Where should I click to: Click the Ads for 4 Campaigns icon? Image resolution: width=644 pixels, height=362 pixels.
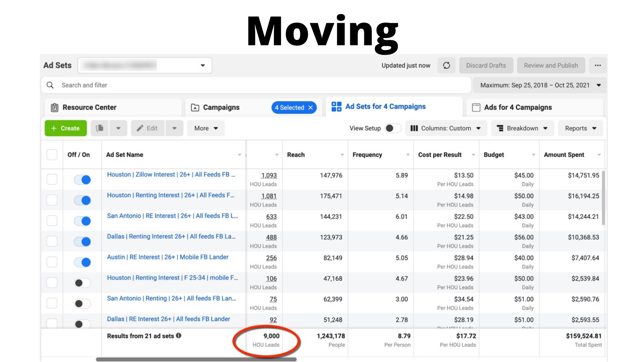point(476,108)
